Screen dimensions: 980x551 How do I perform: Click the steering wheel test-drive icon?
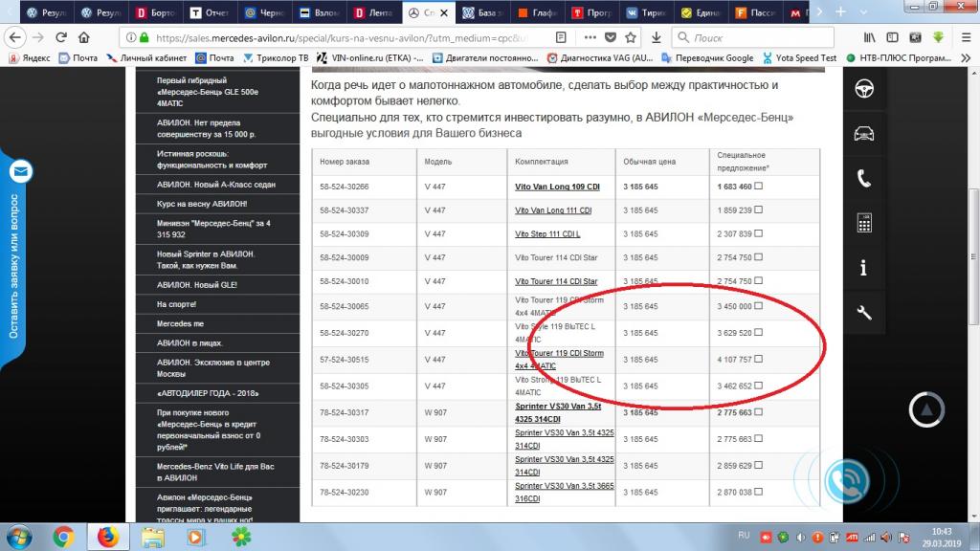864,89
